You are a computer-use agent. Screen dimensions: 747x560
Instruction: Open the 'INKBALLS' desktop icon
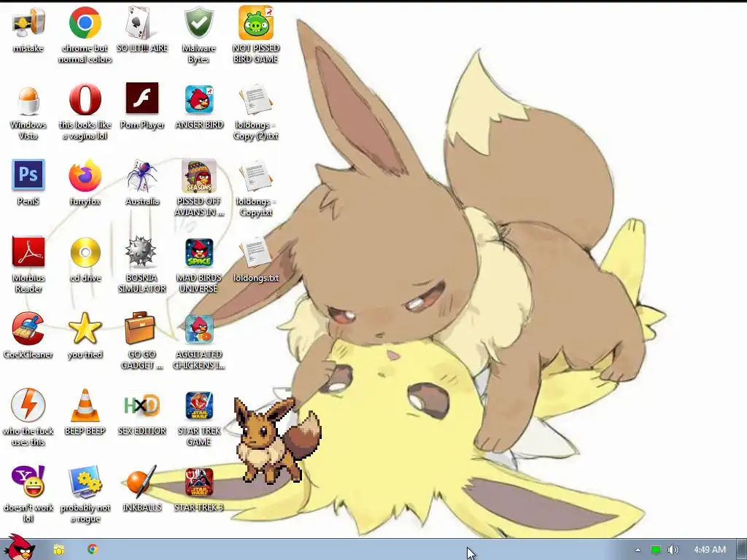[x=142, y=482]
